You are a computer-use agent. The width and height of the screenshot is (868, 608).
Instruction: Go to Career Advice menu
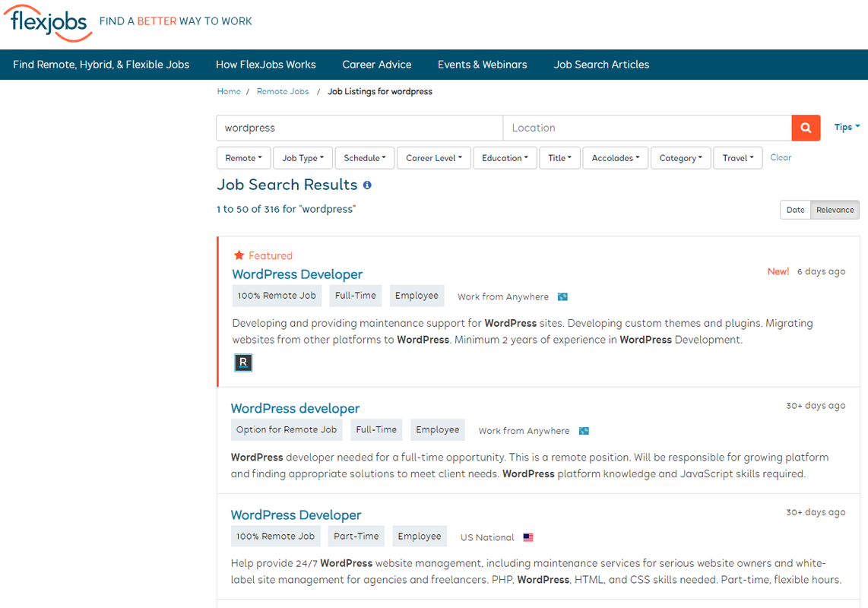point(377,65)
